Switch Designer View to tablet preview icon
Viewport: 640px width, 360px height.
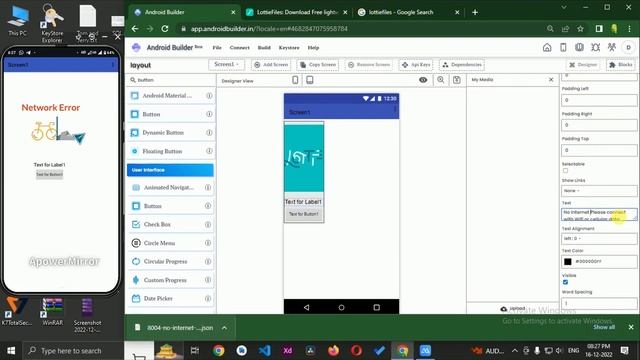310,80
